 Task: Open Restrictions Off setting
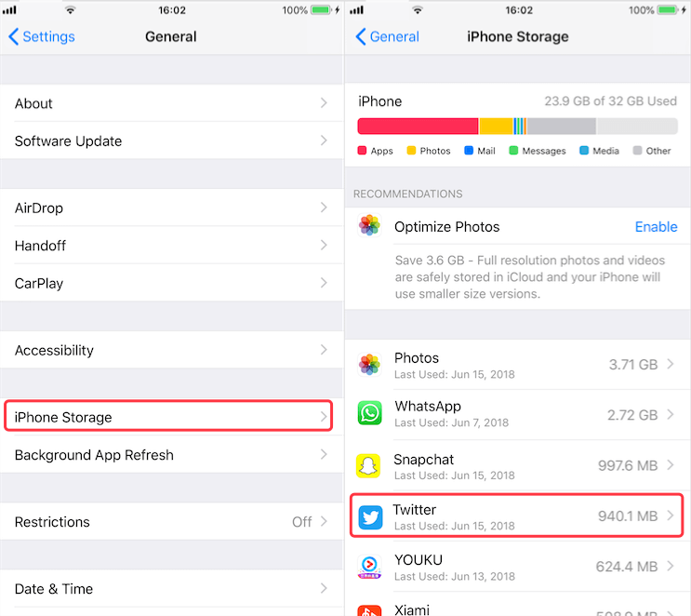172,522
